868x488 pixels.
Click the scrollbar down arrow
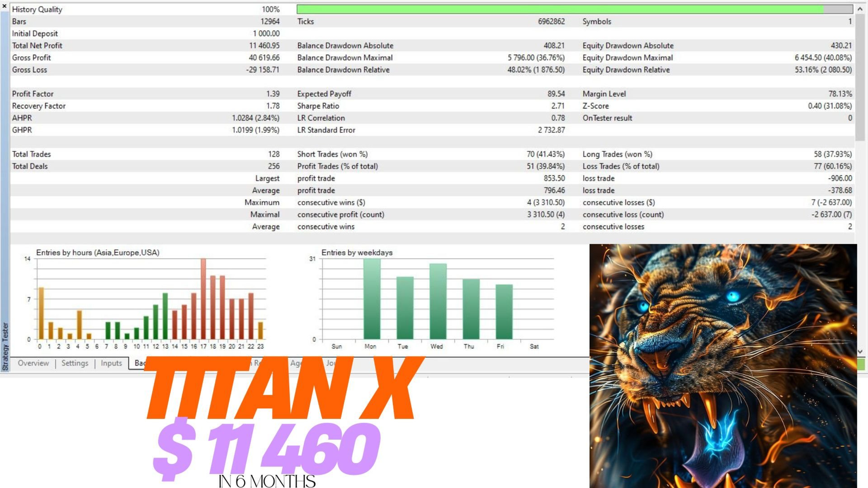(860, 352)
